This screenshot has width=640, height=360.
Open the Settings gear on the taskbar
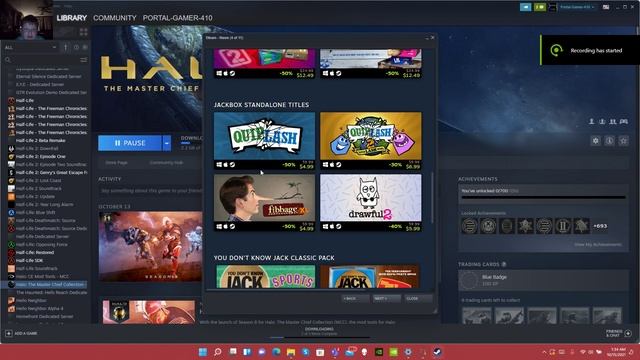point(408,352)
